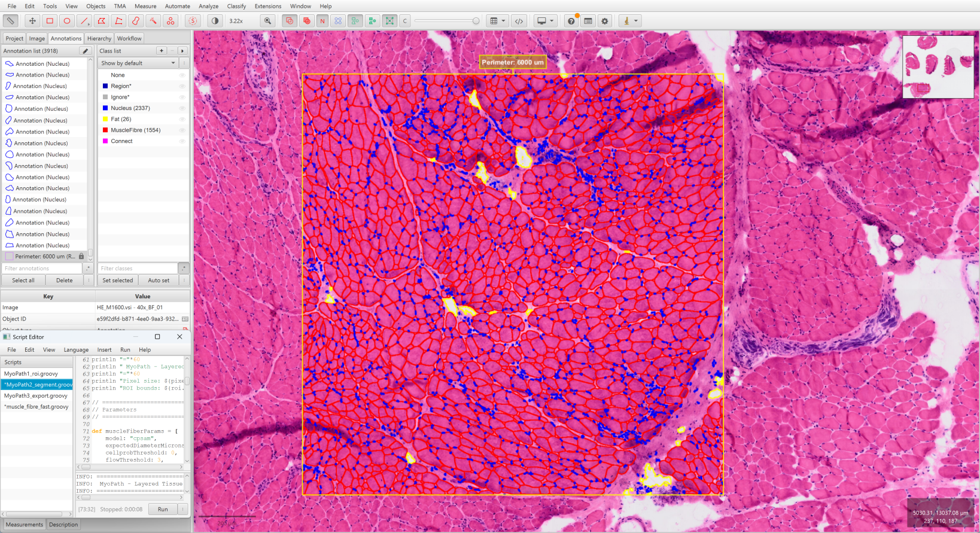This screenshot has height=533, width=980.
Task: Open the script editor code icon
Action: (519, 21)
